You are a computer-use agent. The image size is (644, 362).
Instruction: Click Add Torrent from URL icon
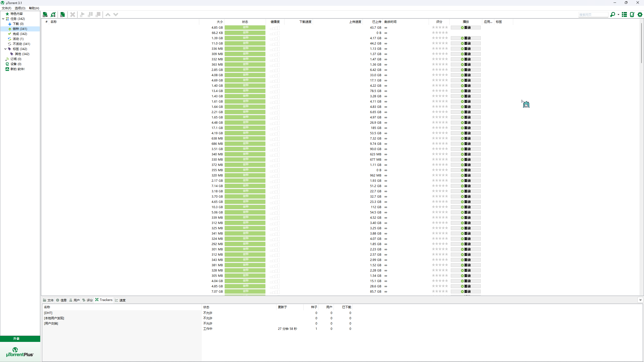pyautogui.click(x=53, y=15)
